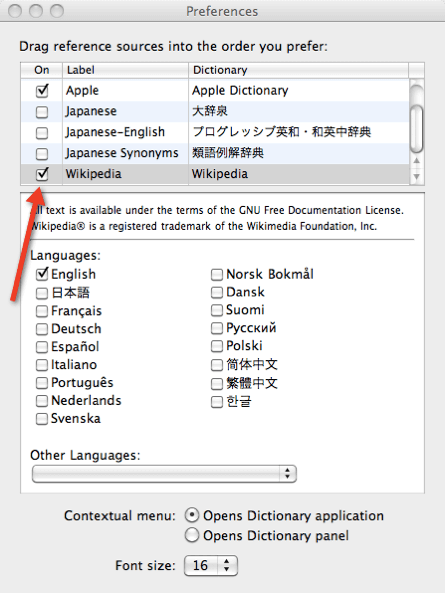This screenshot has width=445, height=593.
Task: Select Opens Dictionary panel radio button
Action: pyautogui.click(x=192, y=536)
